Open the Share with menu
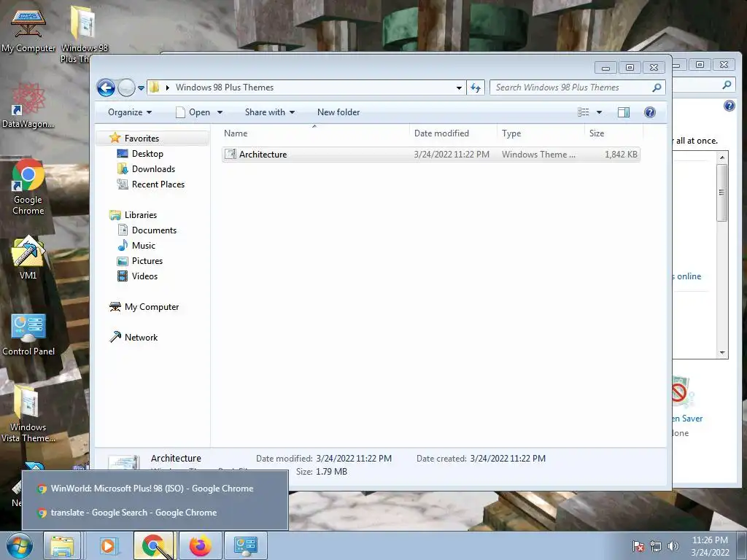 click(270, 112)
